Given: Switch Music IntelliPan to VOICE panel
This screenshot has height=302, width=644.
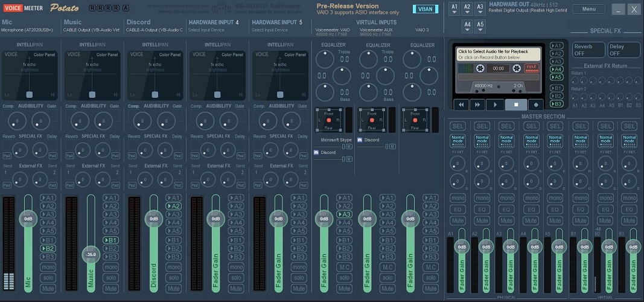Looking at the screenshot, I should click(74, 54).
